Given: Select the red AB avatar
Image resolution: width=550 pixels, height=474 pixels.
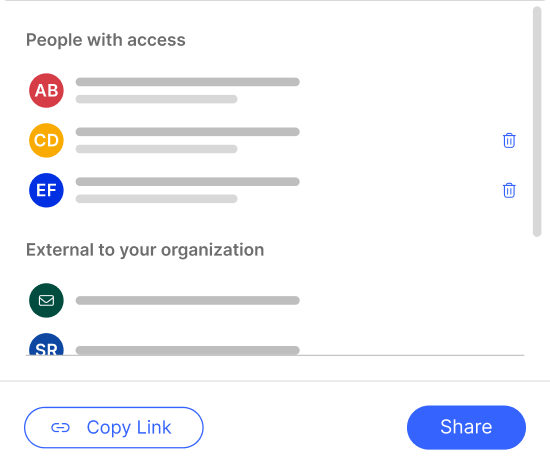Looking at the screenshot, I should tap(46, 91).
